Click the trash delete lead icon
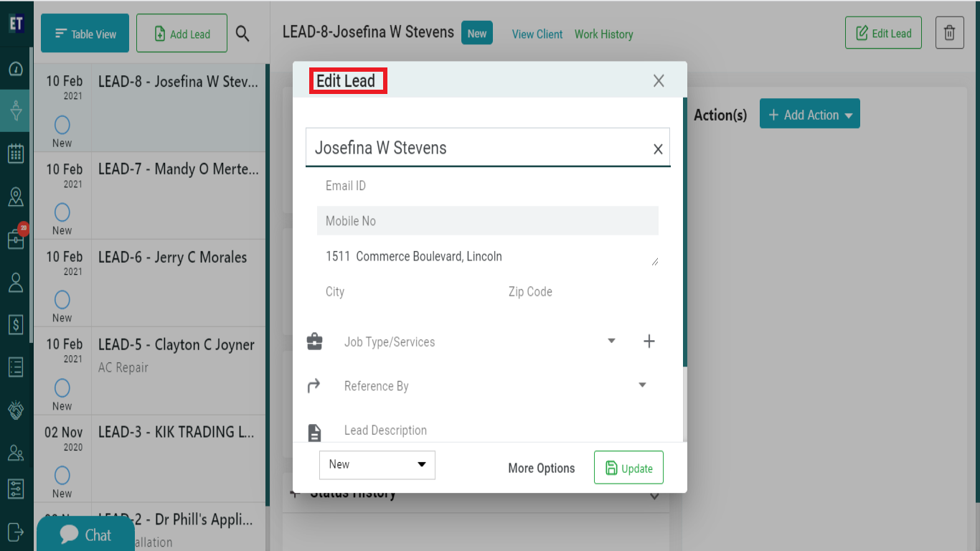Viewport: 980px width, 551px height. [949, 33]
